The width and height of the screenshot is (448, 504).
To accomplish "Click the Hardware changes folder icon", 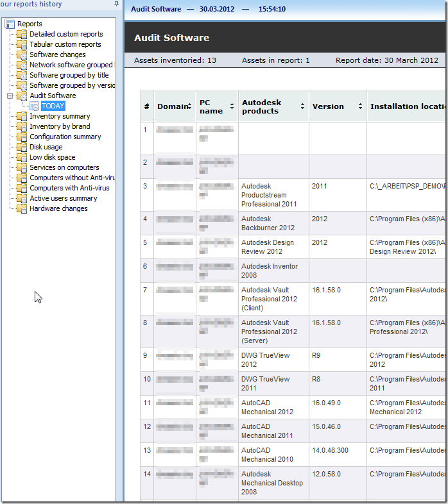I will tap(22, 208).
